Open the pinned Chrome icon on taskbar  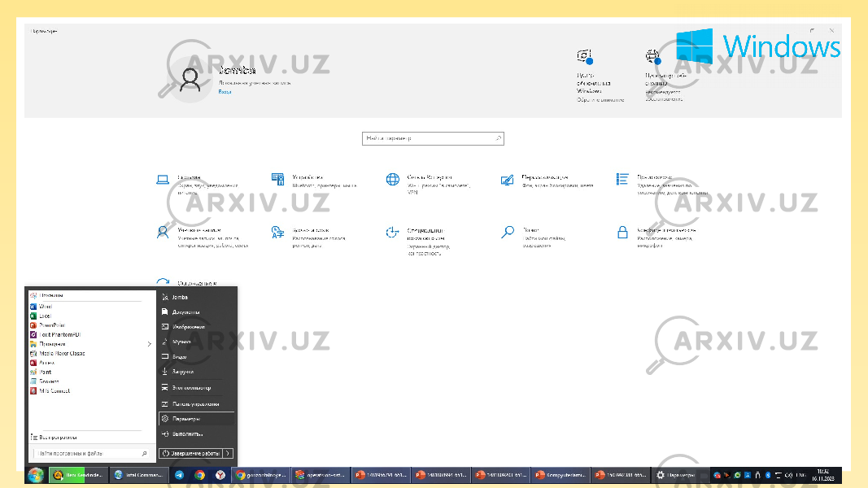(x=200, y=475)
